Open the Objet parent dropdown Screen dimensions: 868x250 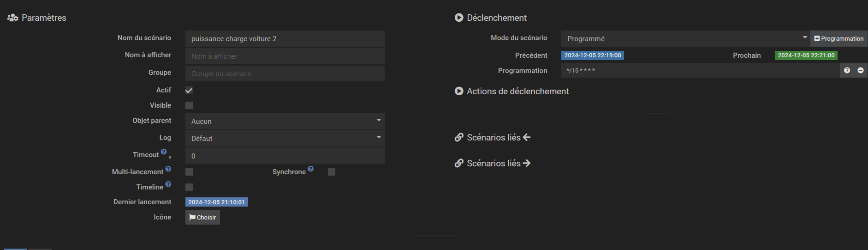pos(285,121)
